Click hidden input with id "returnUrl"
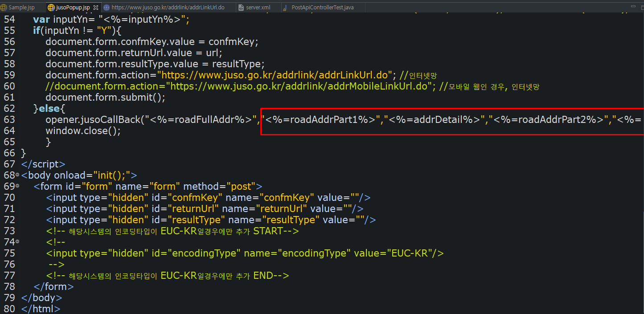644x314 pixels. pos(205,208)
